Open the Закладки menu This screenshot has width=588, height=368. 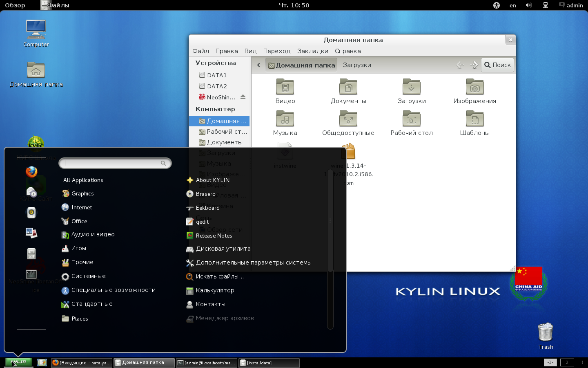click(x=312, y=51)
